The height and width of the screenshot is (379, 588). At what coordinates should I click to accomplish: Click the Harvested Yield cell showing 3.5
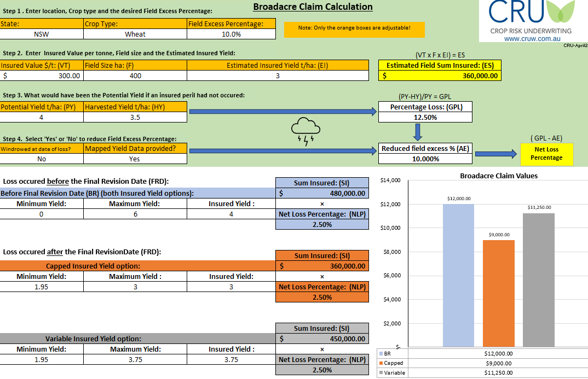pos(135,117)
